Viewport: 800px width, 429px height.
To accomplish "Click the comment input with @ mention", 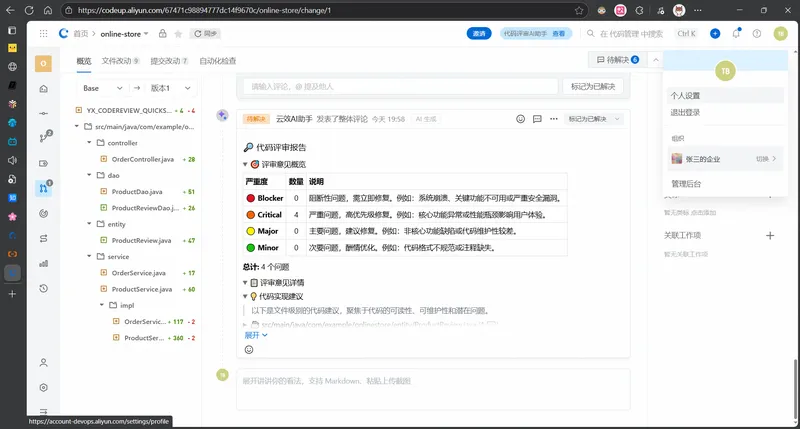I will (401, 87).
